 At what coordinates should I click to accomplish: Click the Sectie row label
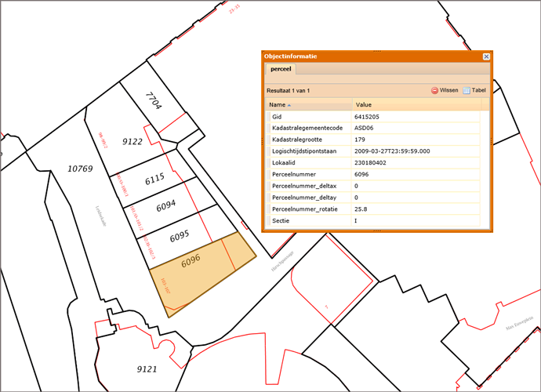tap(281, 221)
